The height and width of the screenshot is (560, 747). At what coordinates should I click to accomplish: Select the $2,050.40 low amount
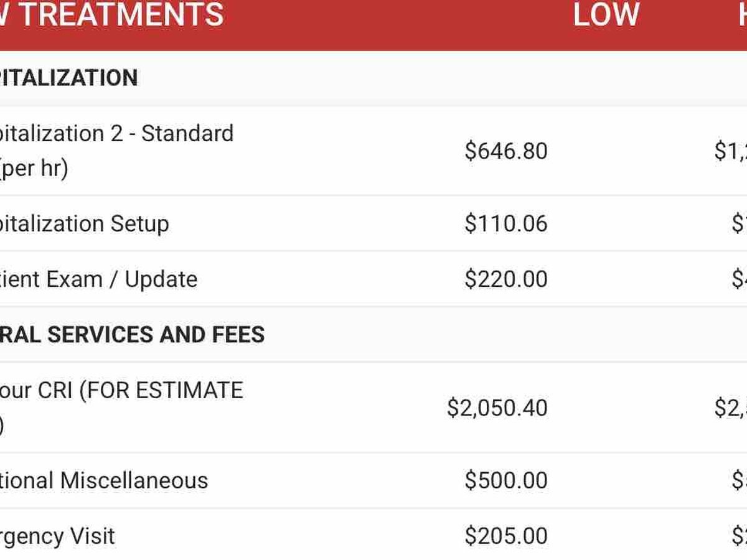tap(497, 408)
